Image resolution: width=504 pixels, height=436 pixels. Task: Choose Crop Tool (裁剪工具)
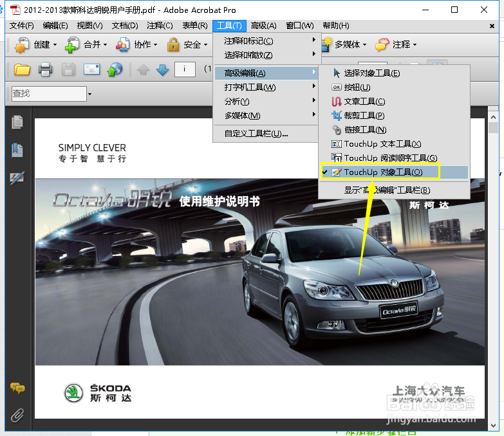click(394, 116)
